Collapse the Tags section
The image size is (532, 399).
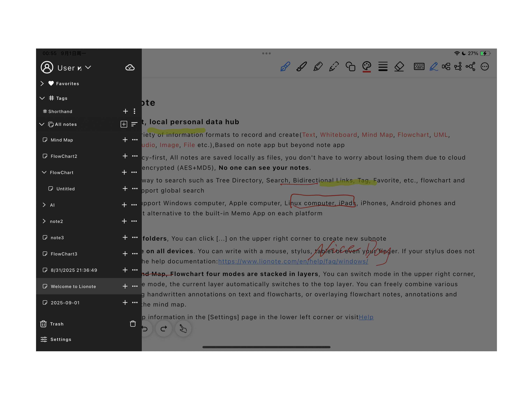[x=42, y=98]
